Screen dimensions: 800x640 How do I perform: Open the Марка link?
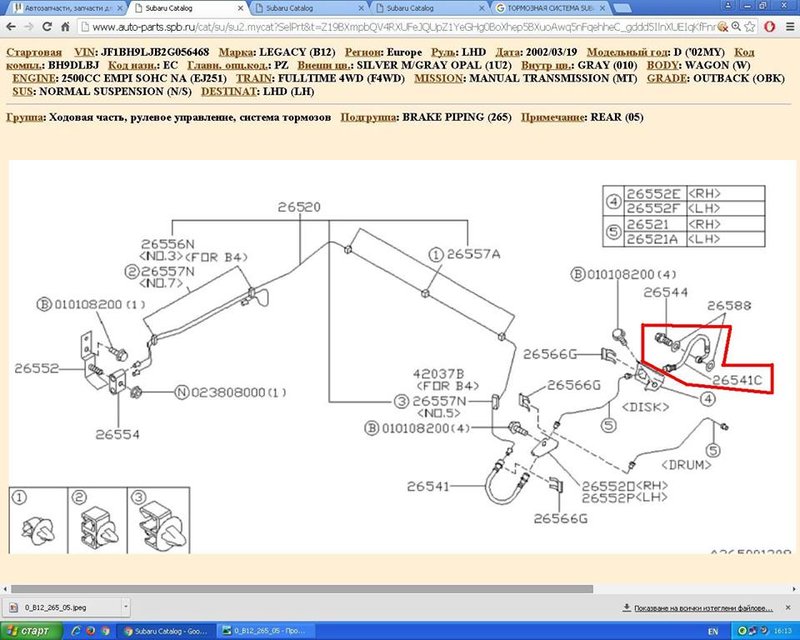[x=237, y=52]
